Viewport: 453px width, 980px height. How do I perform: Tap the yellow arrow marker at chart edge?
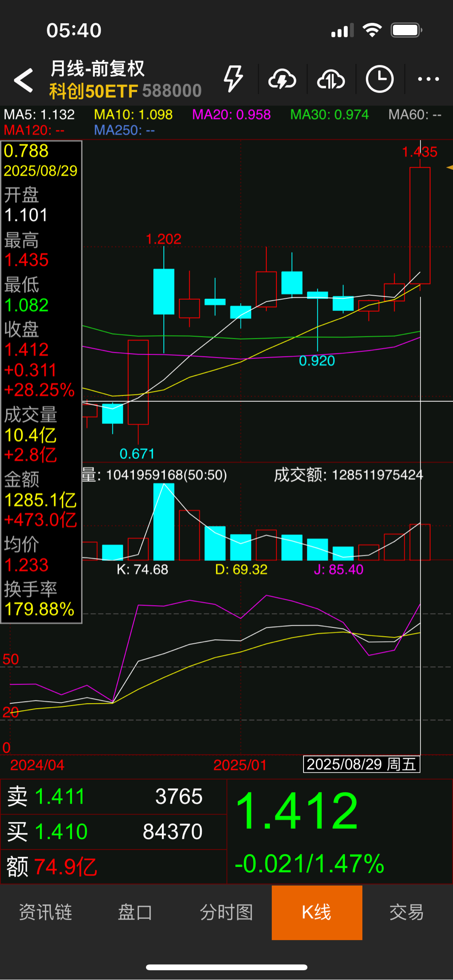pos(449,168)
